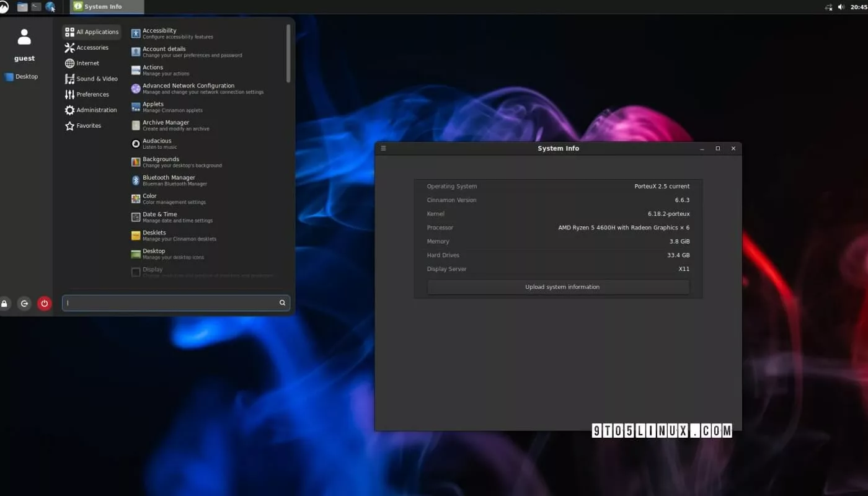Open the System Info hamburger menu
Viewport: 868px width, 496px height.
point(383,148)
